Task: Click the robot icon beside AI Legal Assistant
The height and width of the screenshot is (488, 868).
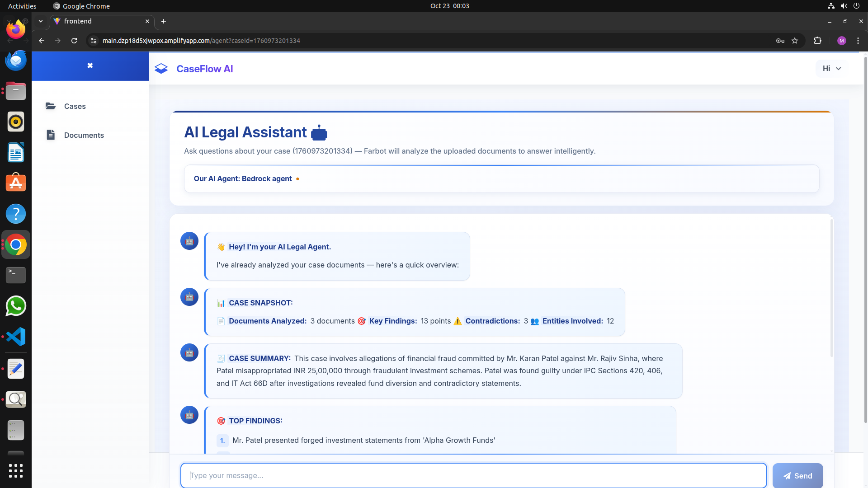Action: [x=319, y=133]
